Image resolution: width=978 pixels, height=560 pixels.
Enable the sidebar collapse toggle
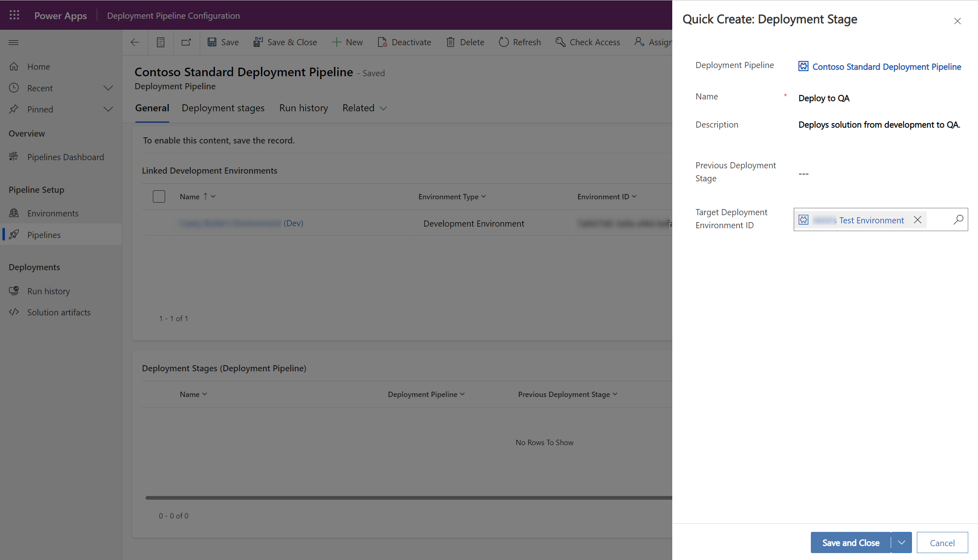click(13, 42)
